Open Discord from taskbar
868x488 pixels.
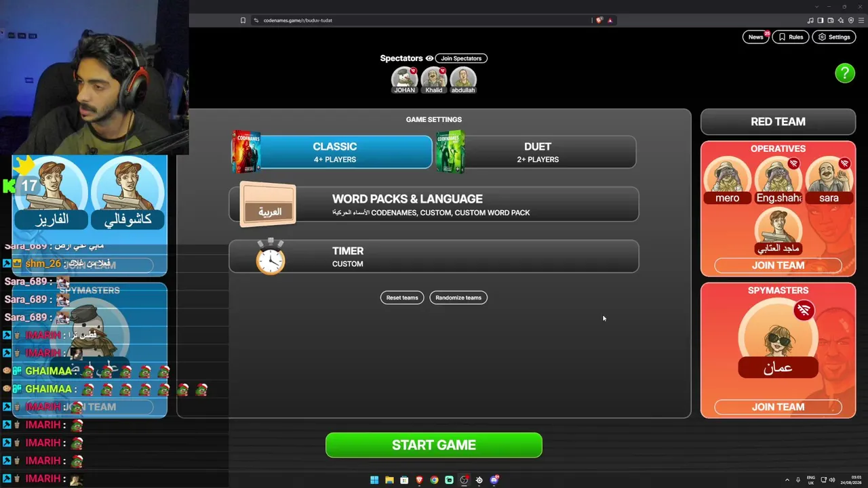[x=494, y=480]
